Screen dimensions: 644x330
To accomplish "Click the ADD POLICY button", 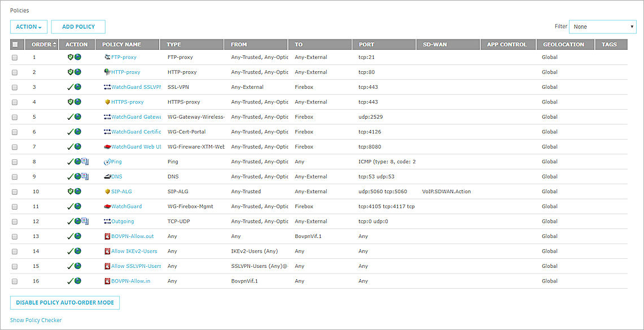I will 78,27.
